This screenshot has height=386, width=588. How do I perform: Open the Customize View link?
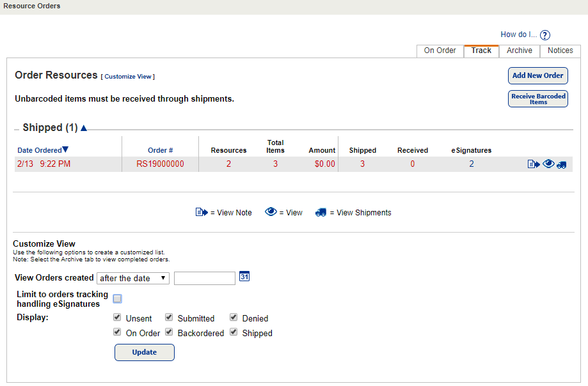(128, 77)
